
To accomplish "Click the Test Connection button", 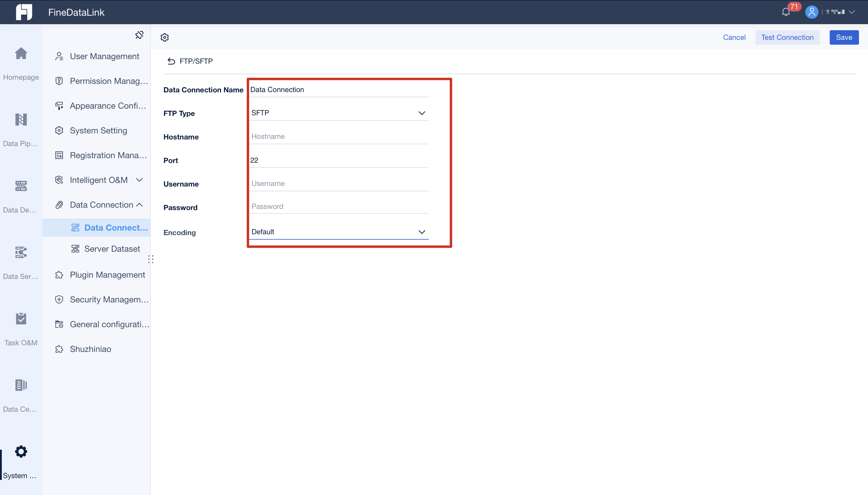I will pos(787,37).
